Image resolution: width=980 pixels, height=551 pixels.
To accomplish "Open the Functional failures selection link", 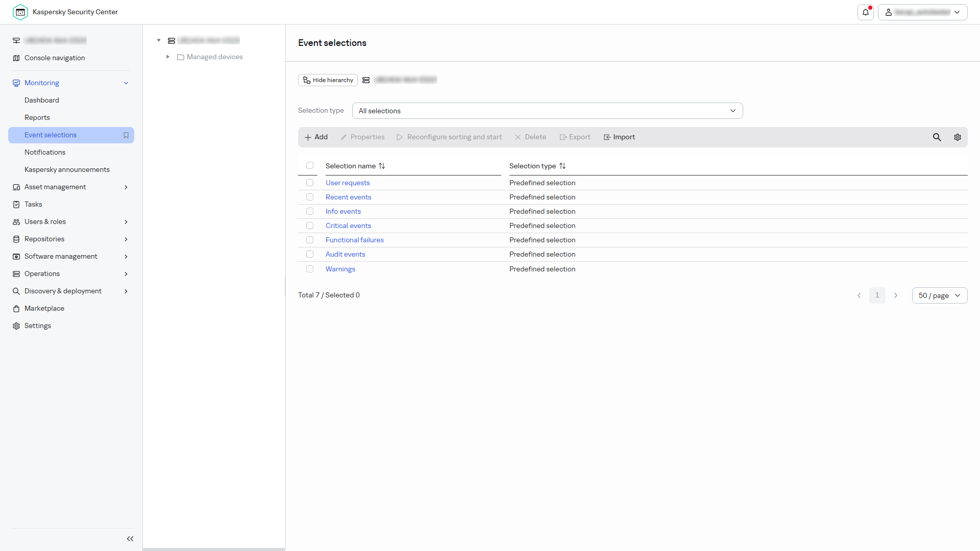I will click(355, 240).
